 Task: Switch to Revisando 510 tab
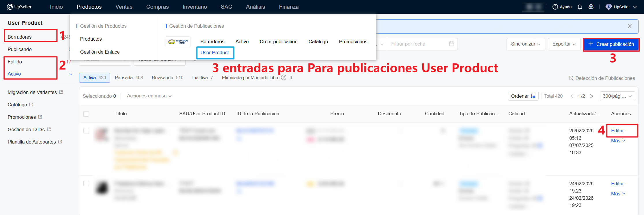pyautogui.click(x=167, y=78)
